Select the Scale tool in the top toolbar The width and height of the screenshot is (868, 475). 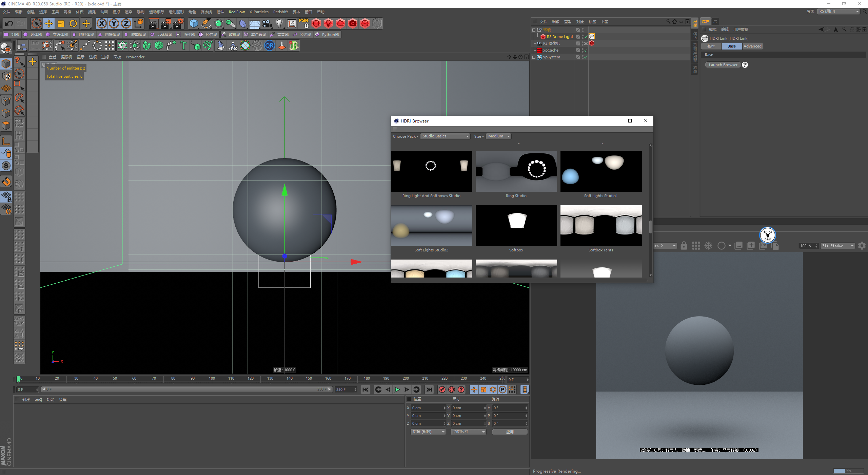tap(61, 23)
